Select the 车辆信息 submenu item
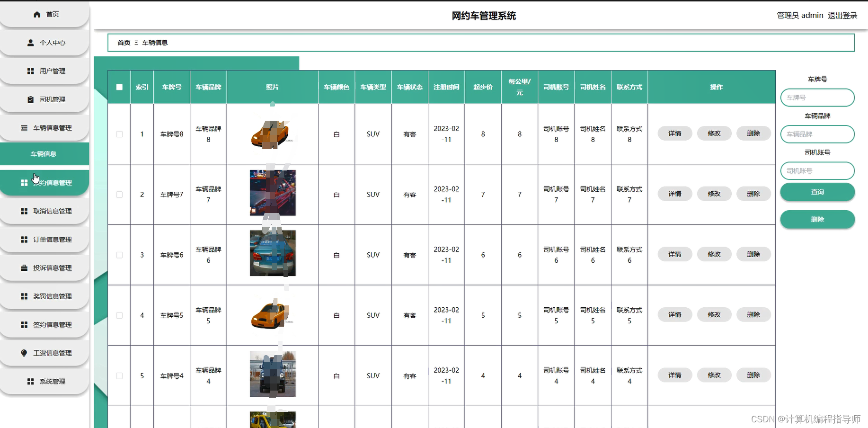This screenshot has height=428, width=868. point(44,154)
